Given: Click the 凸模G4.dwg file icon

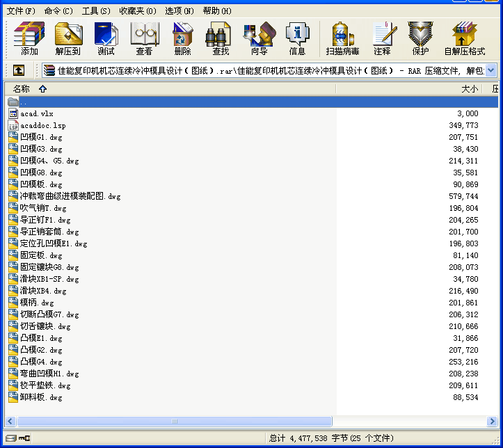Looking at the screenshot, I should pos(13,362).
